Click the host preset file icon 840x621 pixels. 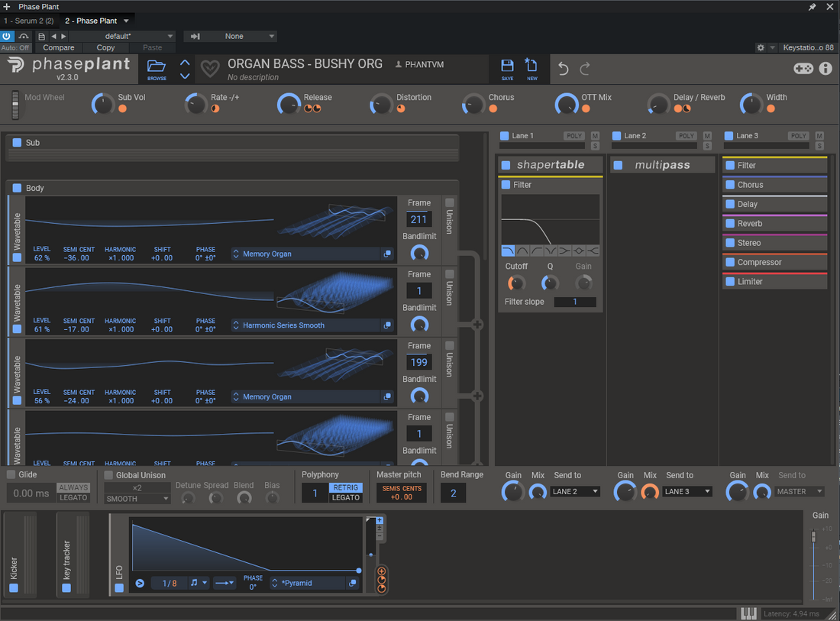pos(42,37)
